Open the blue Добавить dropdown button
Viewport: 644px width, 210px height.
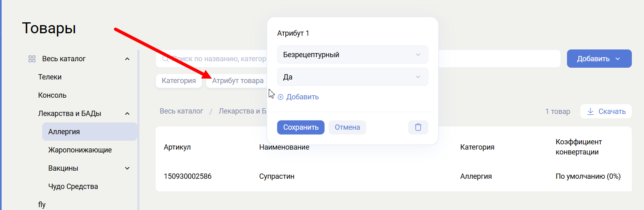coord(599,59)
